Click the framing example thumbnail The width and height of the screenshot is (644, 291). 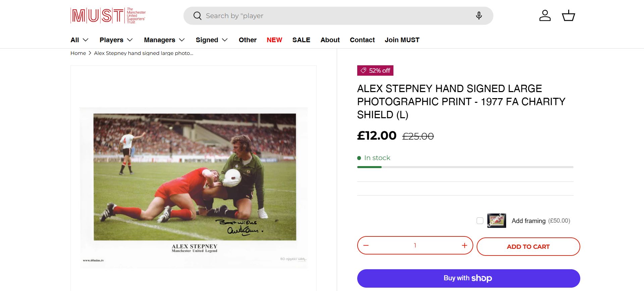pyautogui.click(x=496, y=221)
